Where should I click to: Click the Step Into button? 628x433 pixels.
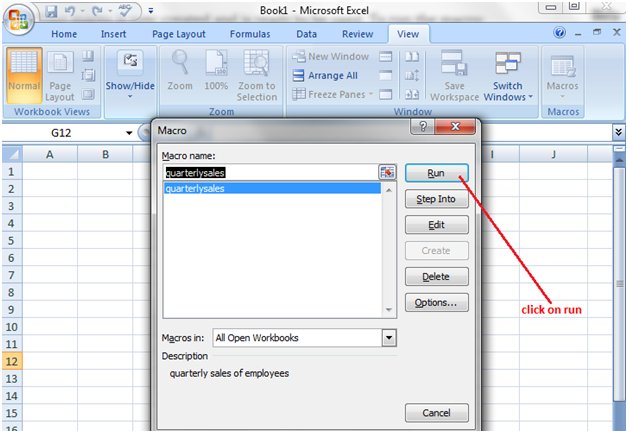436,199
